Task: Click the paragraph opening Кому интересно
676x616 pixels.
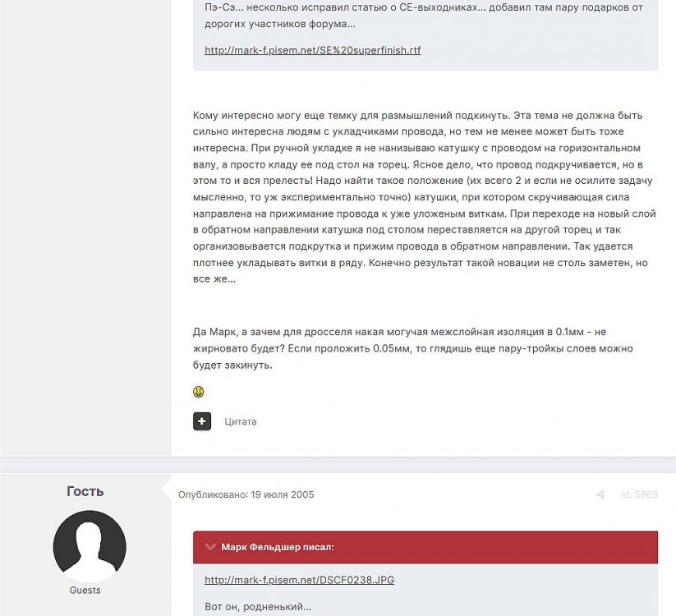Action: [409, 116]
